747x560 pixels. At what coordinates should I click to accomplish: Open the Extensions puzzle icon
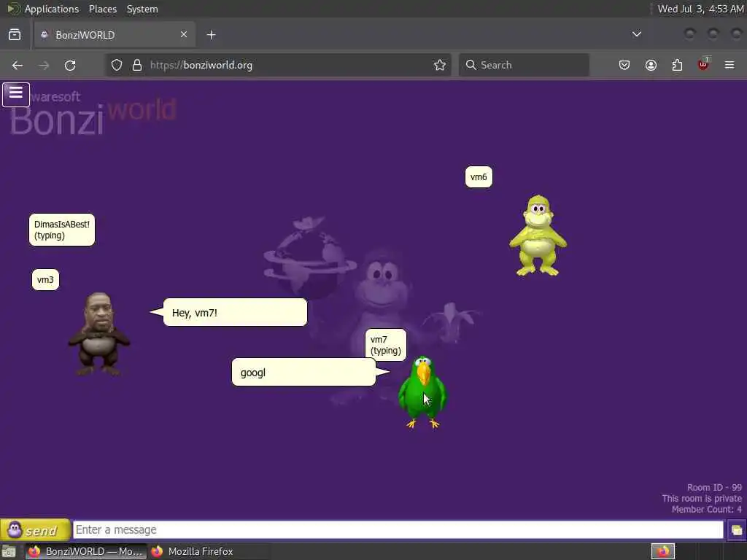(x=677, y=65)
